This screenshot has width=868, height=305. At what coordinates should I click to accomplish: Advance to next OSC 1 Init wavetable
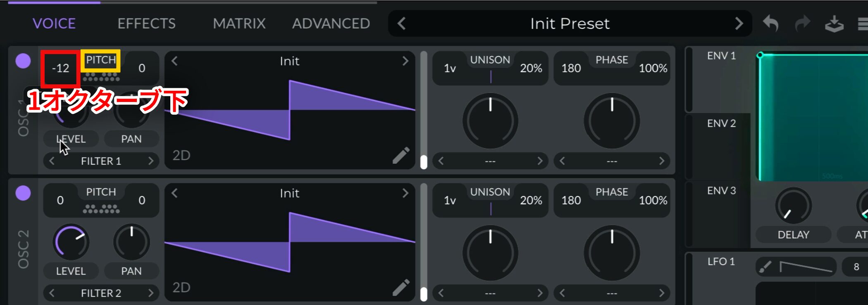coord(405,61)
